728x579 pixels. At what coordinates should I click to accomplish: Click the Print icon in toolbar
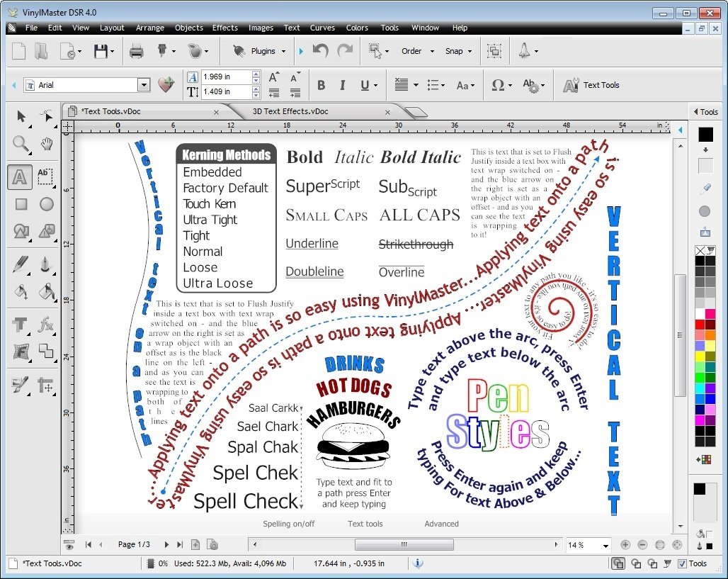click(136, 51)
